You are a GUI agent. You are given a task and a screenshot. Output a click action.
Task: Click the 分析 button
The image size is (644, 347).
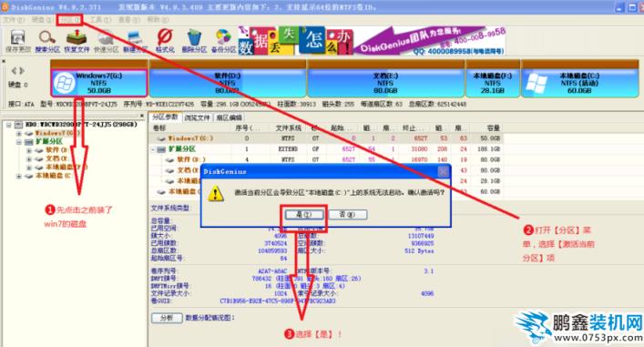[x=167, y=318]
